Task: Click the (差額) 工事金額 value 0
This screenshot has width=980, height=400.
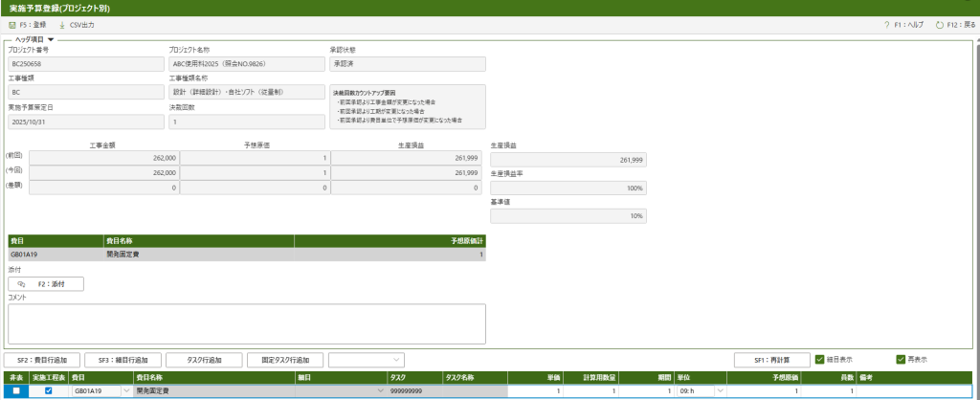Action: pos(103,187)
